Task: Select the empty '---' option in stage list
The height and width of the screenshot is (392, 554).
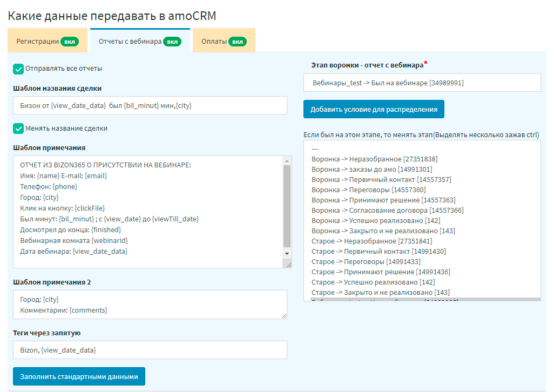Action: 315,149
